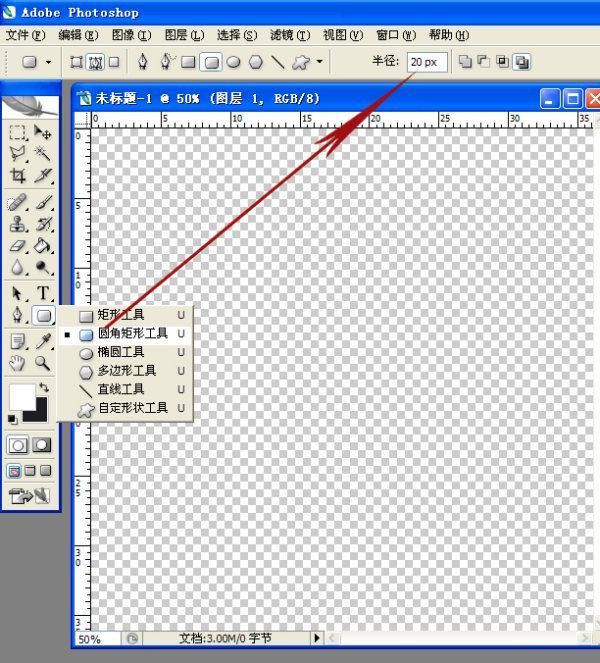Viewport: 600px width, 663px height.
Task: Activate the Healing Brush tool
Action: click(x=17, y=202)
